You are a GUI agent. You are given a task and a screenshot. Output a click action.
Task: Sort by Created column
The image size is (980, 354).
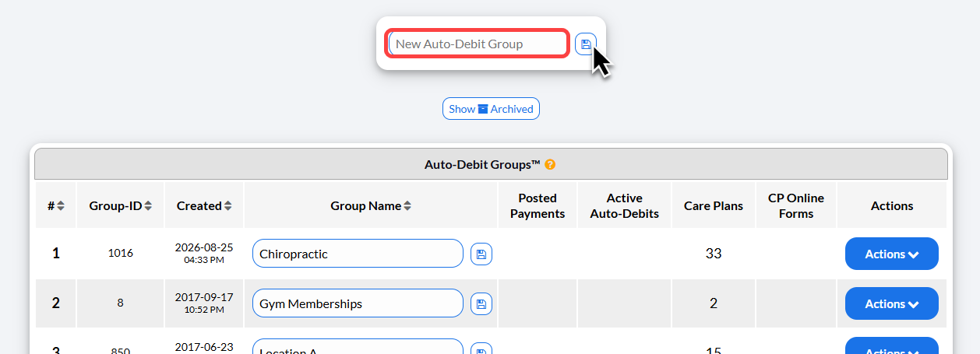[x=204, y=206]
